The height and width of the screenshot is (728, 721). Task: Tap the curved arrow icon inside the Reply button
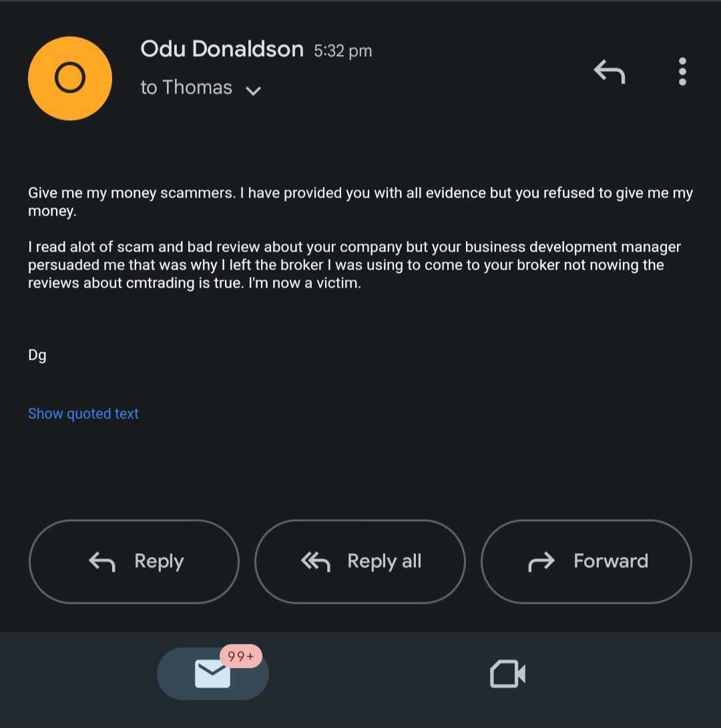[x=102, y=562]
